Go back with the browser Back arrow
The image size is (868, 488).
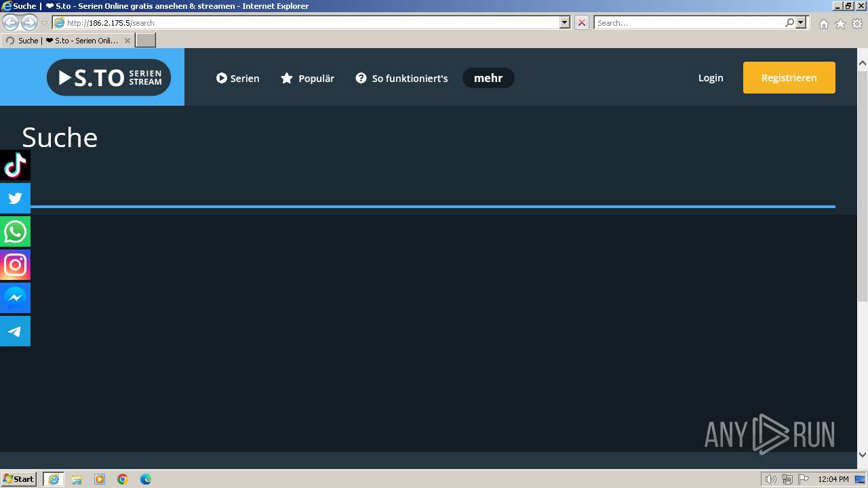pos(11,22)
